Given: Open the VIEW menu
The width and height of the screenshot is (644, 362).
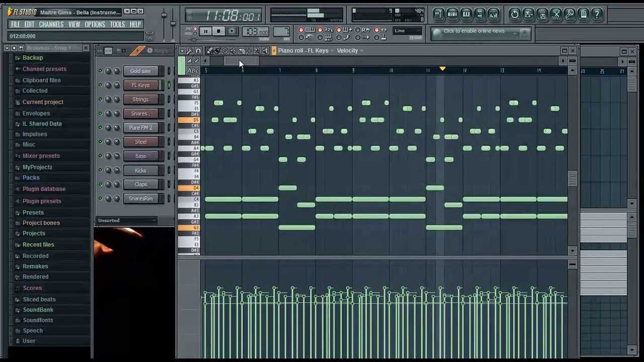Looking at the screenshot, I should point(74,24).
